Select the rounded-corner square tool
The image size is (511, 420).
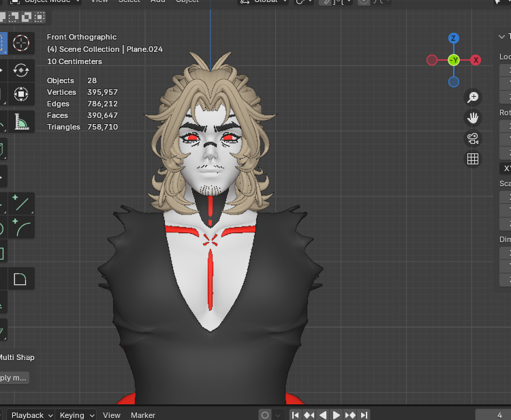coord(20,279)
